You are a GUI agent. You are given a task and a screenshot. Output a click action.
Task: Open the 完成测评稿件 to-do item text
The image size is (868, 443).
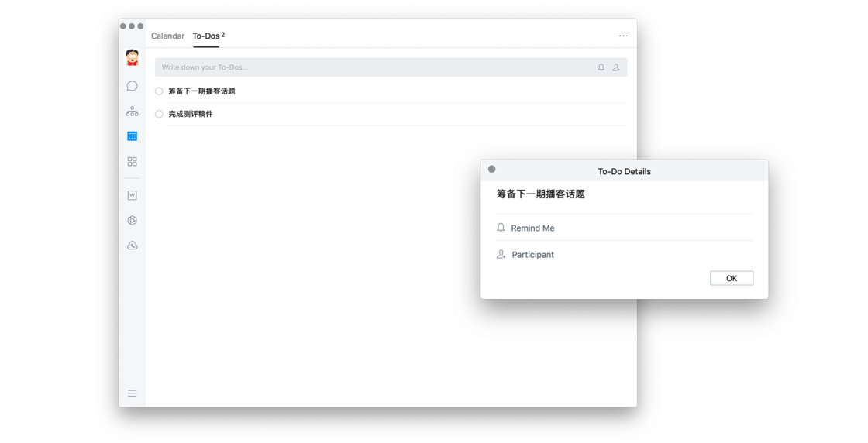coord(191,114)
